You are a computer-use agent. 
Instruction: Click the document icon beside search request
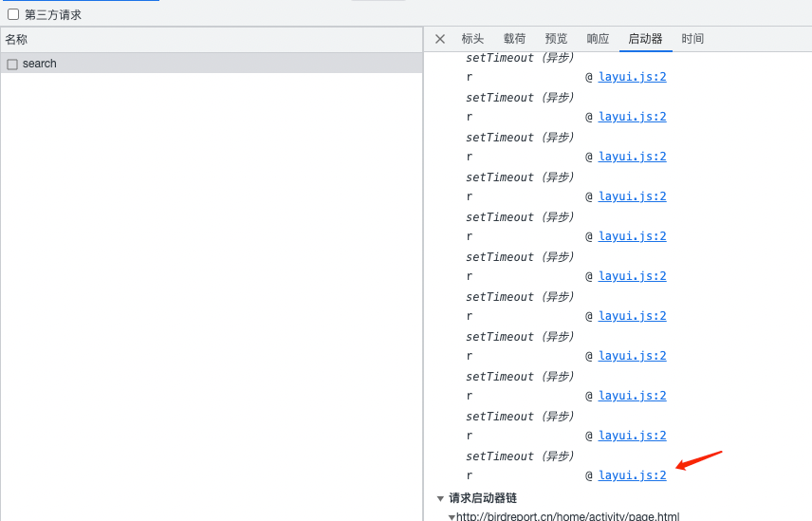click(12, 65)
